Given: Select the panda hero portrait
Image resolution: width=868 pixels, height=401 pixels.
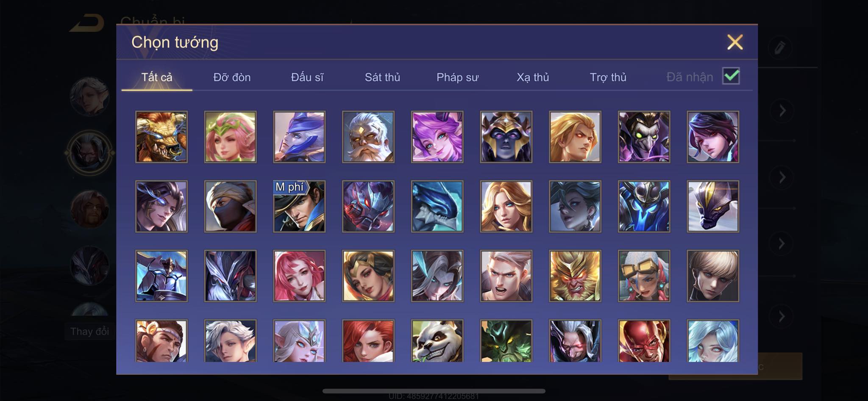Looking at the screenshot, I should click(x=437, y=341).
